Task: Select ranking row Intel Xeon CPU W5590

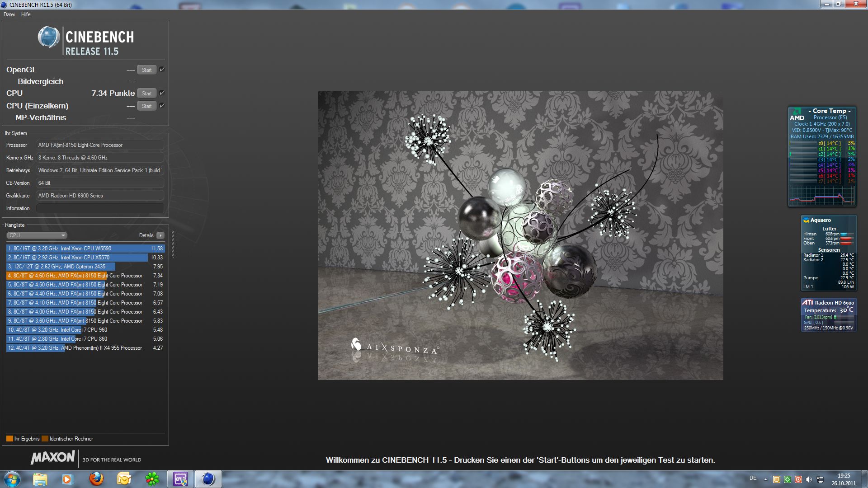Action: [x=85, y=249]
